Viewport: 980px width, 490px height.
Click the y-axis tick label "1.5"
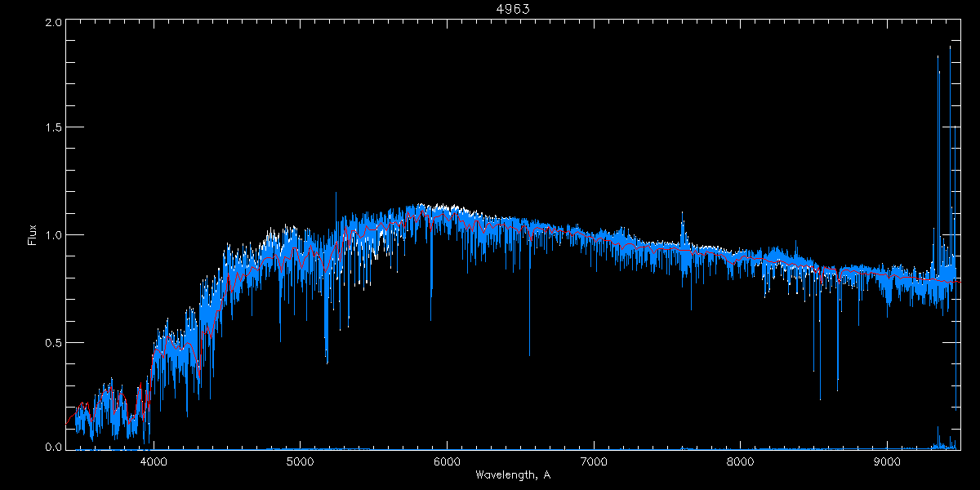tap(53, 128)
